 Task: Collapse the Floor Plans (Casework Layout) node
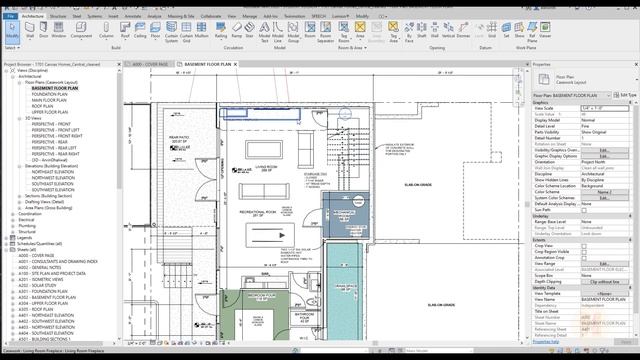20,82
